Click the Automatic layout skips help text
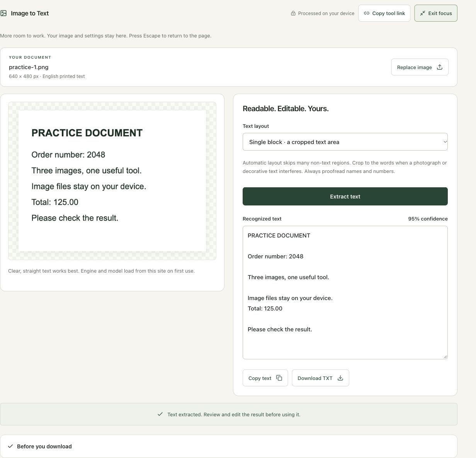The width and height of the screenshot is (476, 458). 345,167
